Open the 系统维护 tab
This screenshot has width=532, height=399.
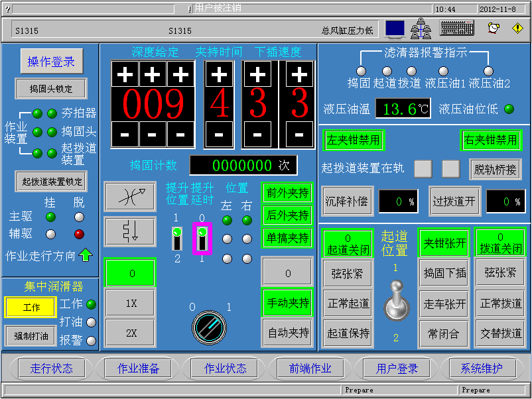pos(482,369)
